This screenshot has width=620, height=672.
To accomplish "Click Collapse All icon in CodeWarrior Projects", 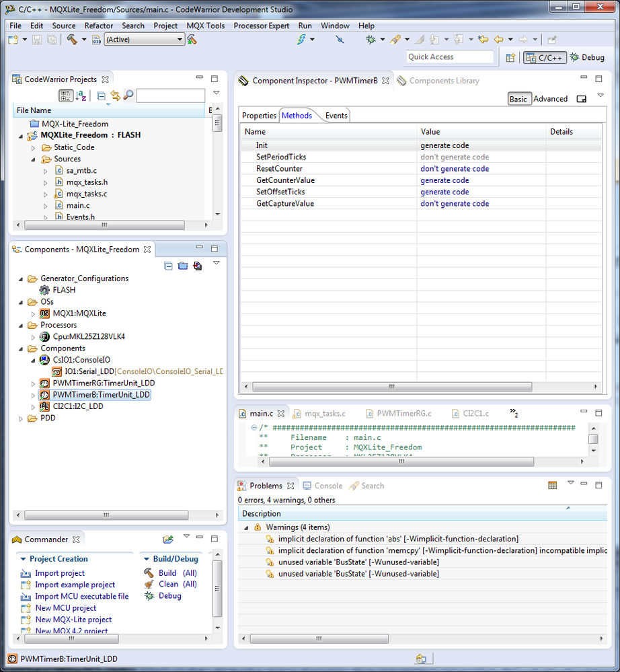I will 101,96.
